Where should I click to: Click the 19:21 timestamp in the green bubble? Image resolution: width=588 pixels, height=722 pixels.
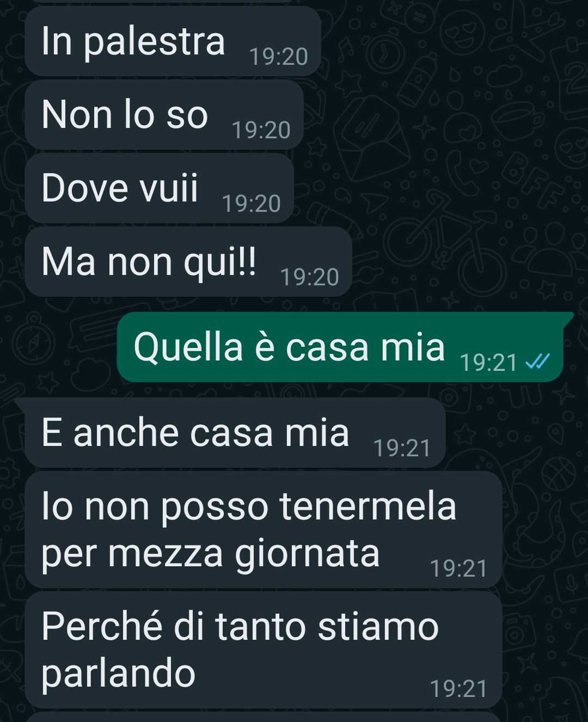[x=489, y=363]
